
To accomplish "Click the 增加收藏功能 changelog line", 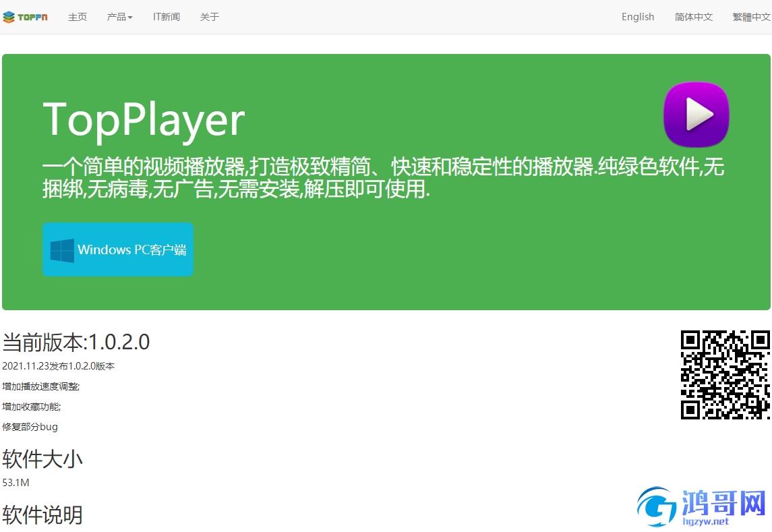I will coord(32,407).
